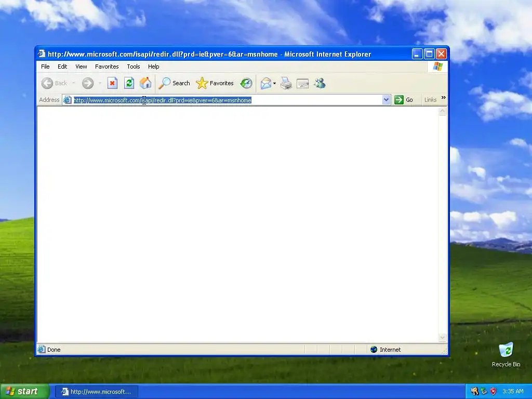Viewport: 532px width, 399px height.
Task: Open Favorites pane with star button
Action: pos(215,83)
